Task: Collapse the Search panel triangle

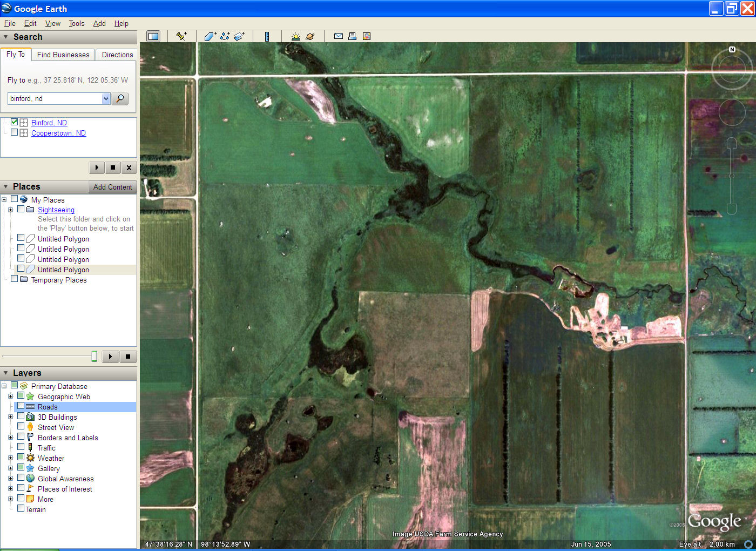Action: click(x=6, y=37)
